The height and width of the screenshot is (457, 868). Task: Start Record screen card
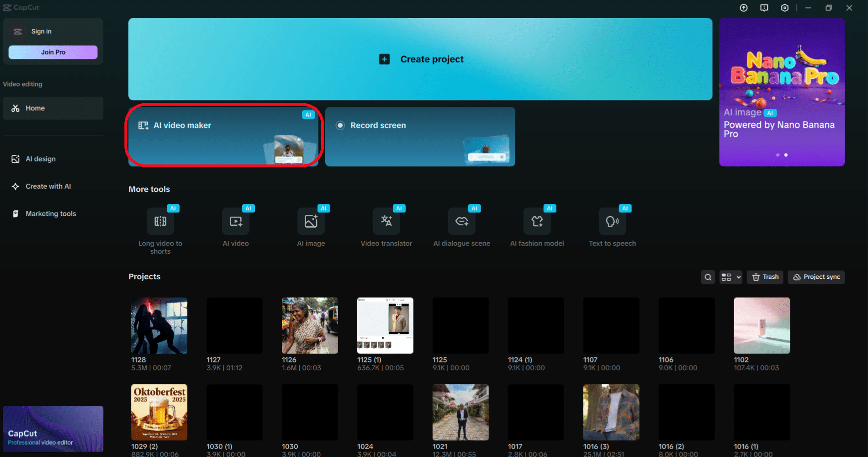[x=420, y=137]
